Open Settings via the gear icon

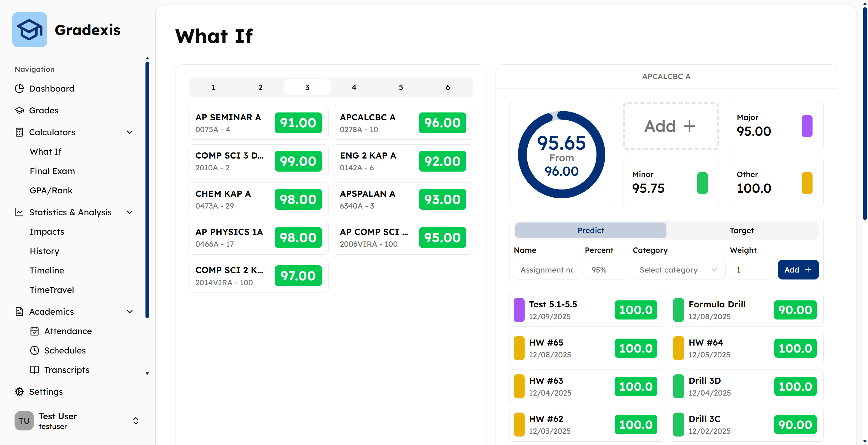[x=19, y=391]
